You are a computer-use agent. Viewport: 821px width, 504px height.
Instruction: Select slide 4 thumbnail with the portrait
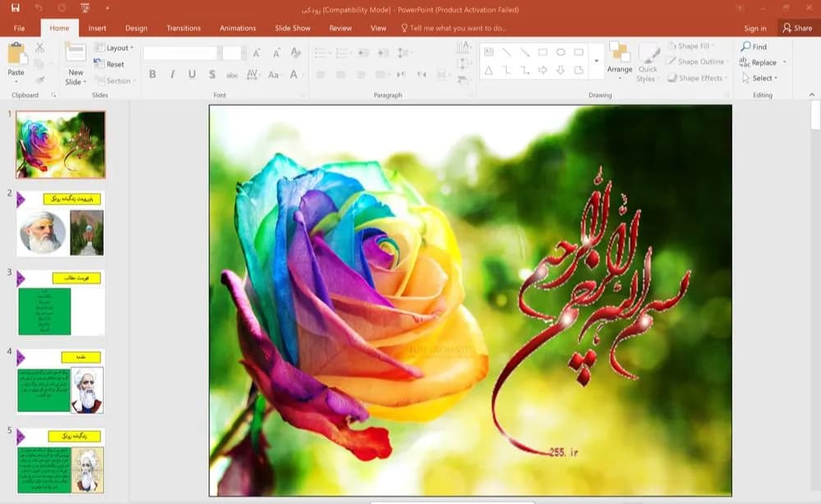coord(61,382)
